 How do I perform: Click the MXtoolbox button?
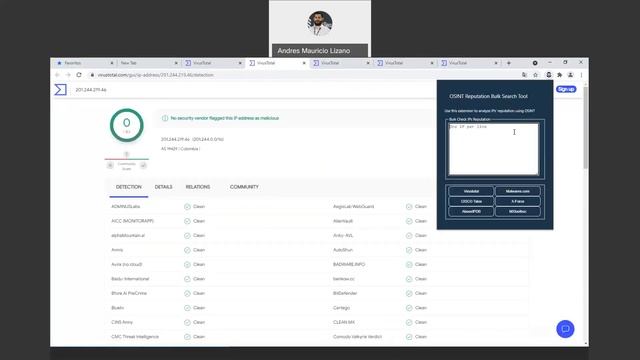[518, 211]
